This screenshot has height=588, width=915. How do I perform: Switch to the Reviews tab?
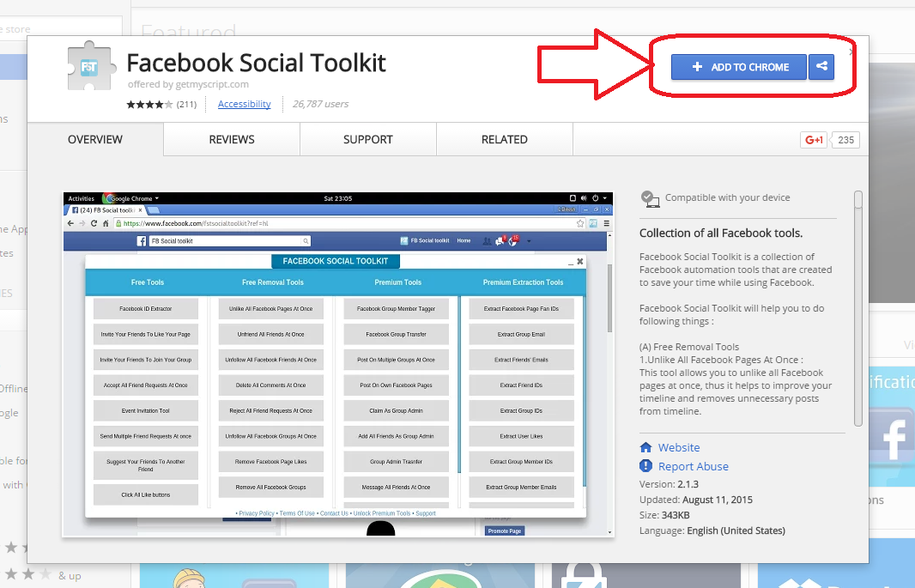tap(232, 139)
